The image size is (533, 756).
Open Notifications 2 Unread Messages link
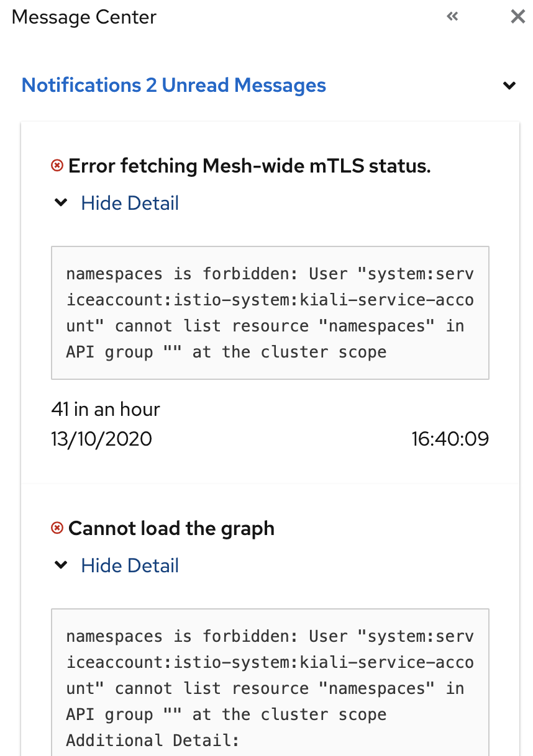(x=173, y=85)
